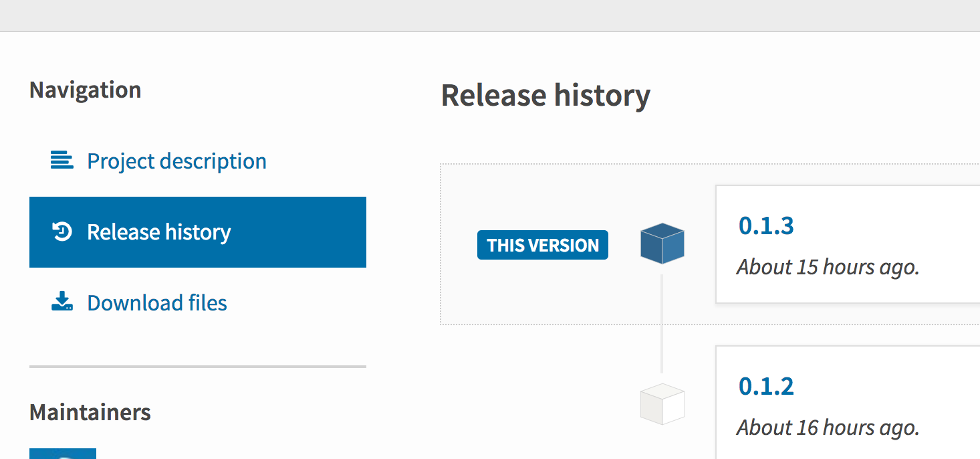Select the blue cube icon for version 0.1.3
Image resolution: width=980 pixels, height=459 pixels.
point(661,244)
